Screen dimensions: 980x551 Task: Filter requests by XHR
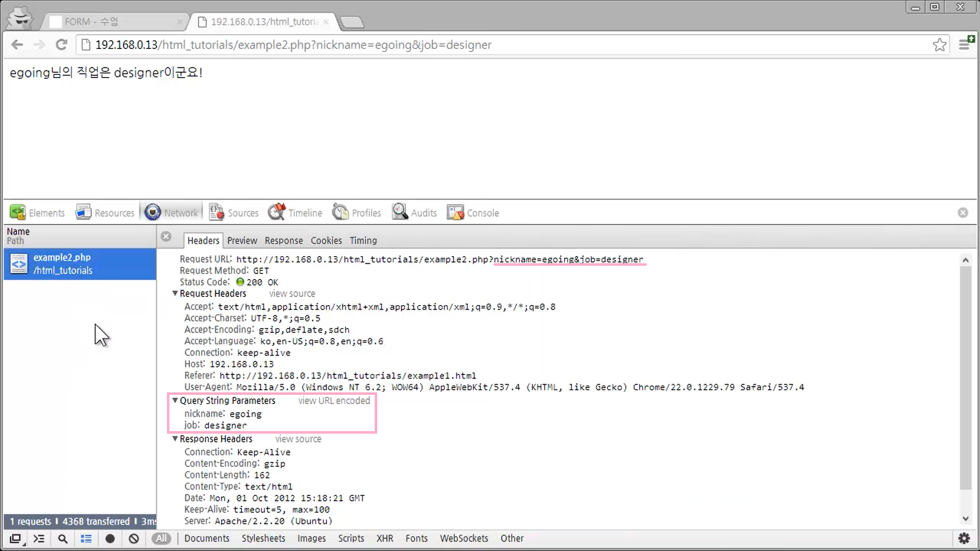pos(384,538)
